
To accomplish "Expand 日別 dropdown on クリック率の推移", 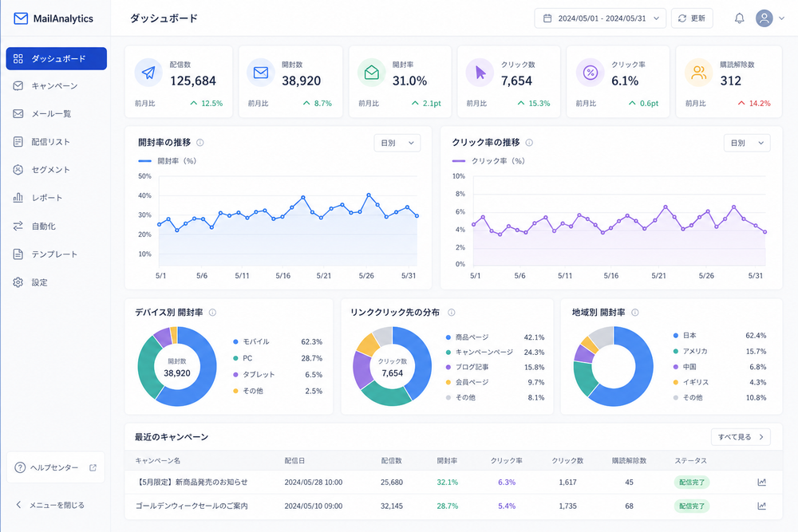I will click(x=747, y=143).
